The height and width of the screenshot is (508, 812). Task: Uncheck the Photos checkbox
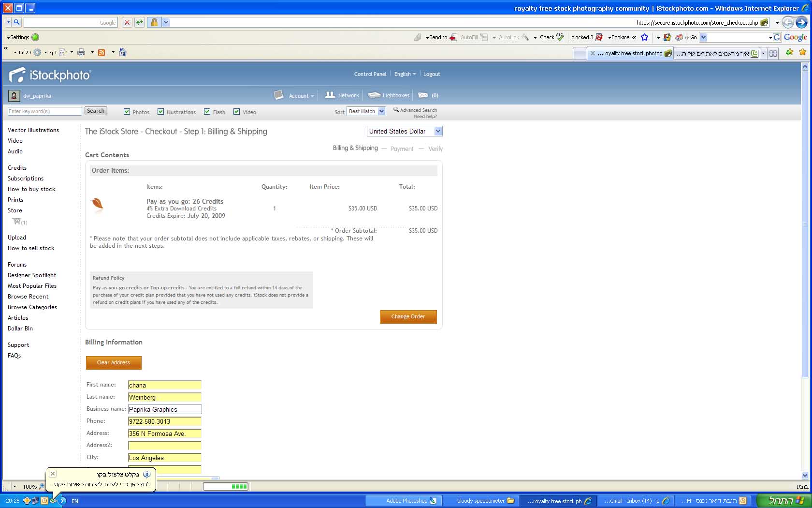[127, 112]
